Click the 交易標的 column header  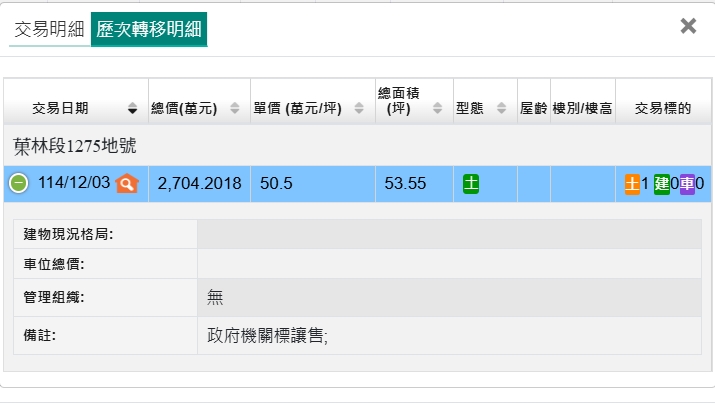pyautogui.click(x=663, y=108)
